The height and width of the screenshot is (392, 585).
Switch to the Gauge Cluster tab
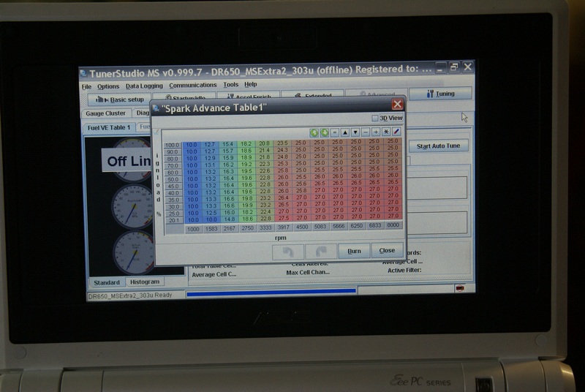105,113
